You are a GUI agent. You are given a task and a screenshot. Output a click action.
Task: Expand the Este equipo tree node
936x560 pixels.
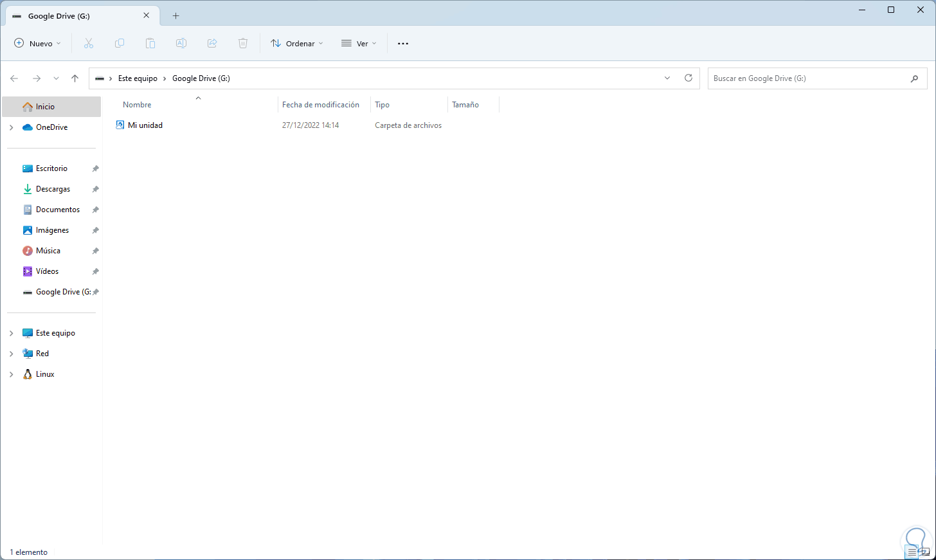(12, 333)
